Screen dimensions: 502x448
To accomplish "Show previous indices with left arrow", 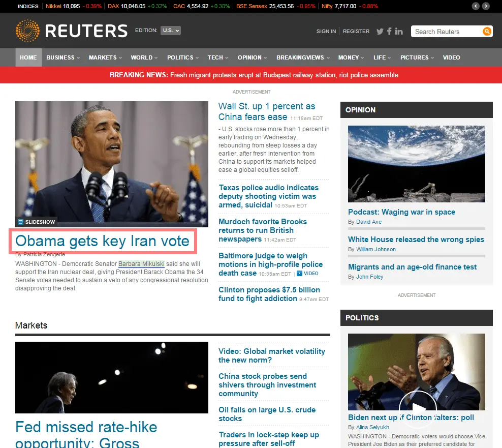I will [476, 6].
